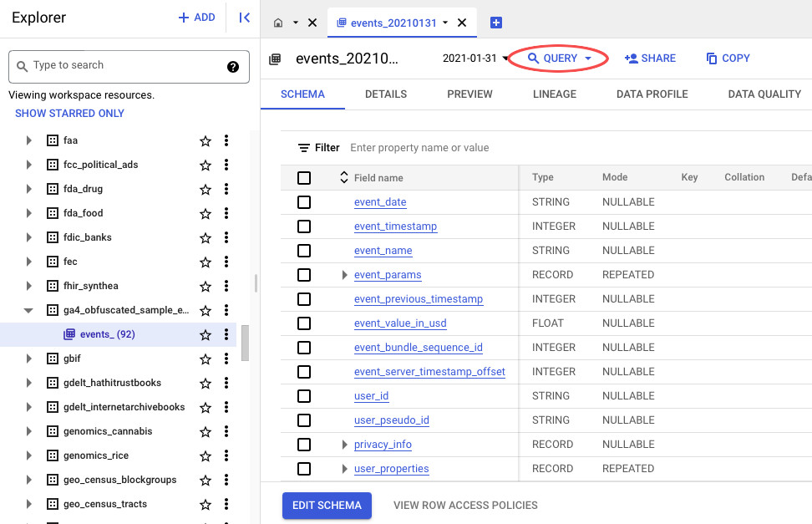Star the events_ (92) table
812x524 pixels.
point(206,335)
